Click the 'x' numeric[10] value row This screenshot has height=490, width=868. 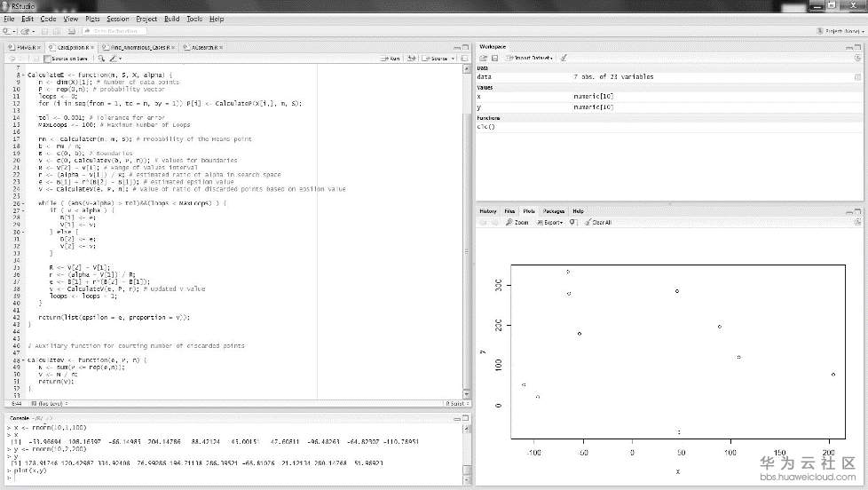(668, 97)
